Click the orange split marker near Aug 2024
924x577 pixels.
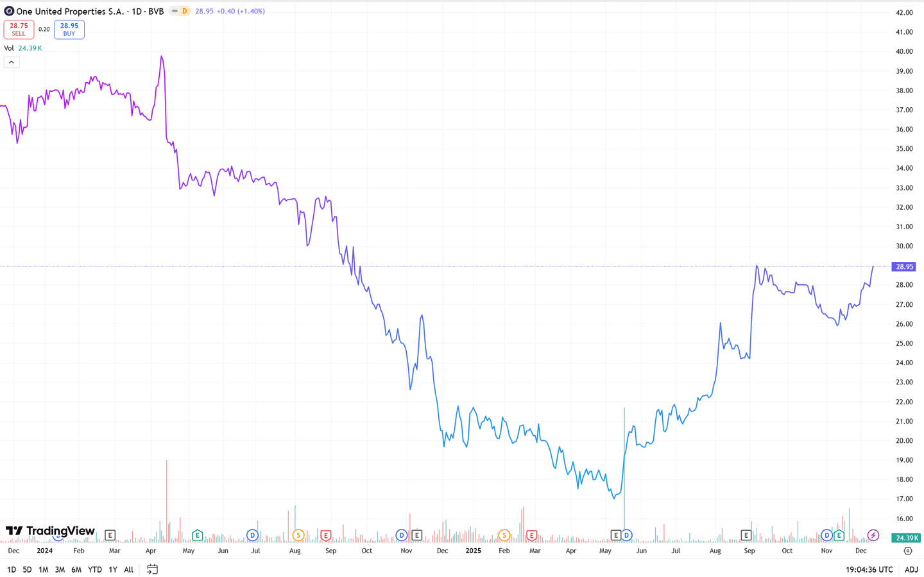298,535
